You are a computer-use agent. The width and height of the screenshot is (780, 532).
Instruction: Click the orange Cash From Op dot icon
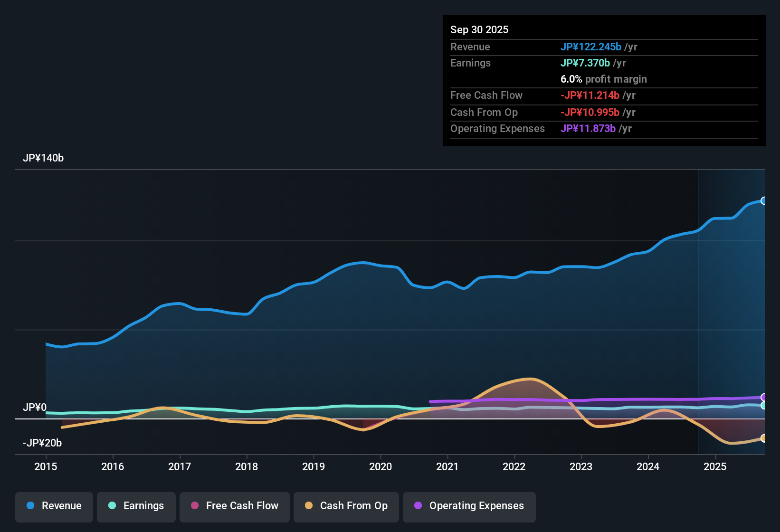tap(308, 506)
